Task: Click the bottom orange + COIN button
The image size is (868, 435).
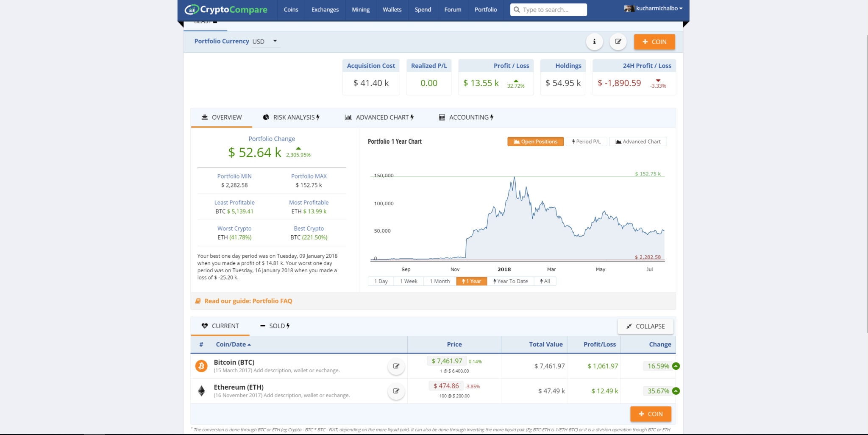Action: (651, 414)
